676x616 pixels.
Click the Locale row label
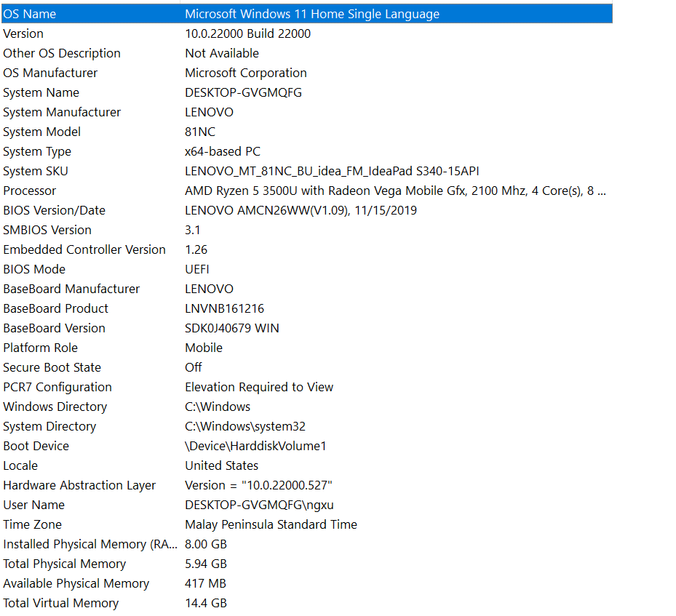pos(20,465)
